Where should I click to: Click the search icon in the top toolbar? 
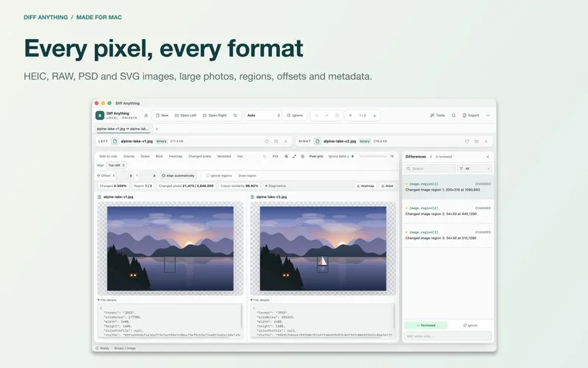[x=453, y=116]
